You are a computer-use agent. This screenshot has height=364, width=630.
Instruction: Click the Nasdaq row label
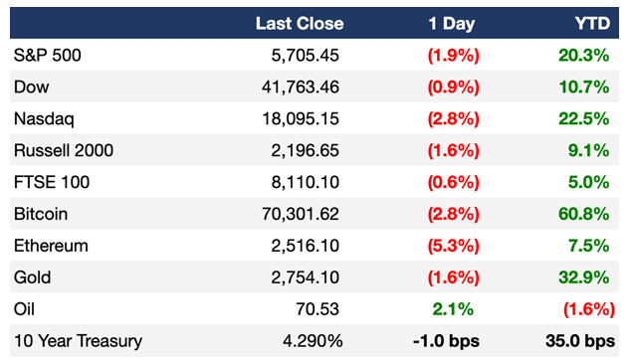pyautogui.click(x=44, y=118)
